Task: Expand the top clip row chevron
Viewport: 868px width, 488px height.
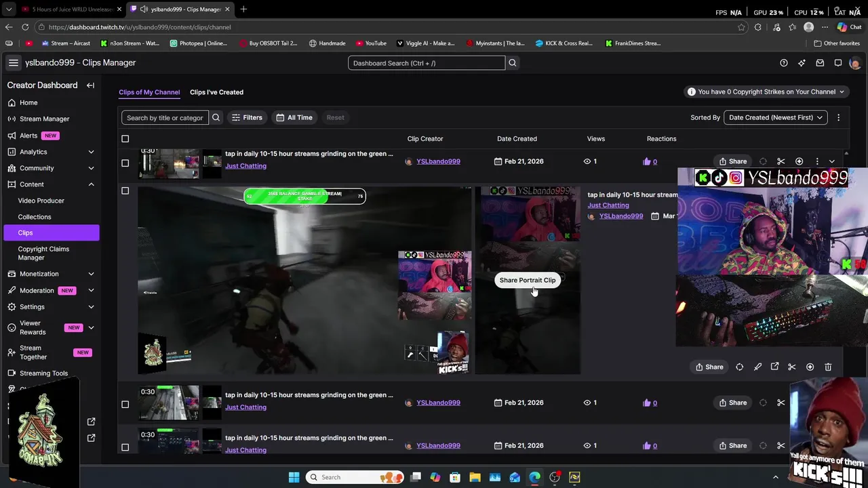Action: pos(832,161)
